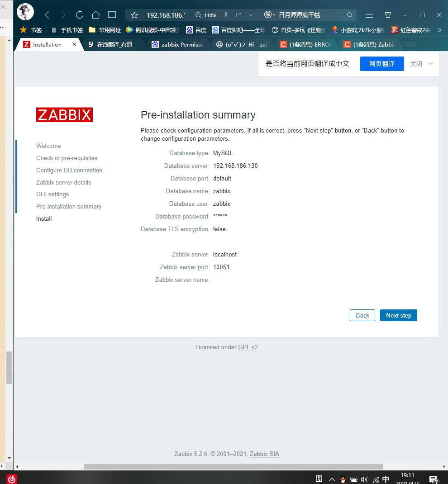448x484 pixels.
Task: Select Zabbix server details step
Action: pyautogui.click(x=64, y=182)
